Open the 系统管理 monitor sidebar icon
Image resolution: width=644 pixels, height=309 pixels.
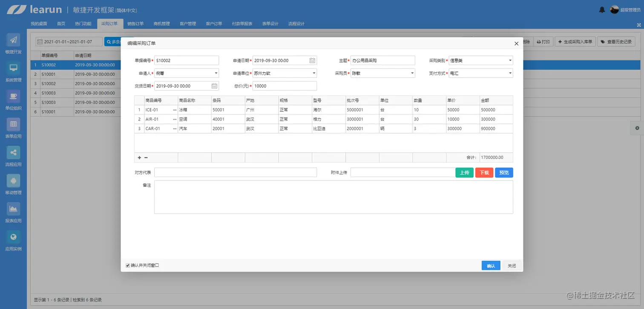13,68
